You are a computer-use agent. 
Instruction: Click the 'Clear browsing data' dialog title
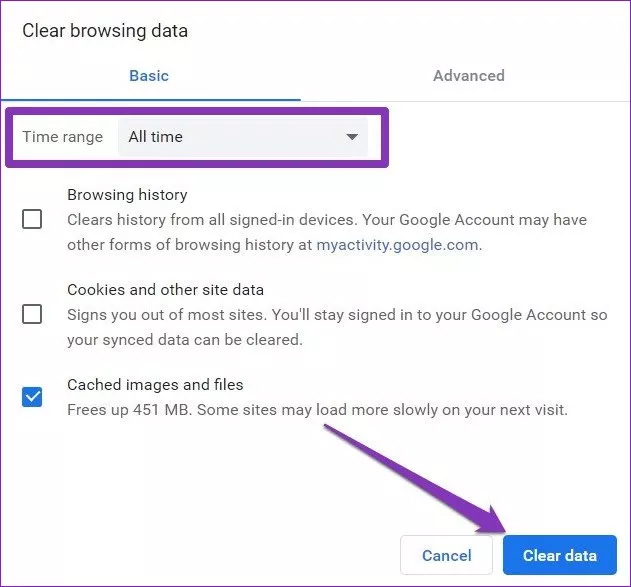(x=105, y=31)
